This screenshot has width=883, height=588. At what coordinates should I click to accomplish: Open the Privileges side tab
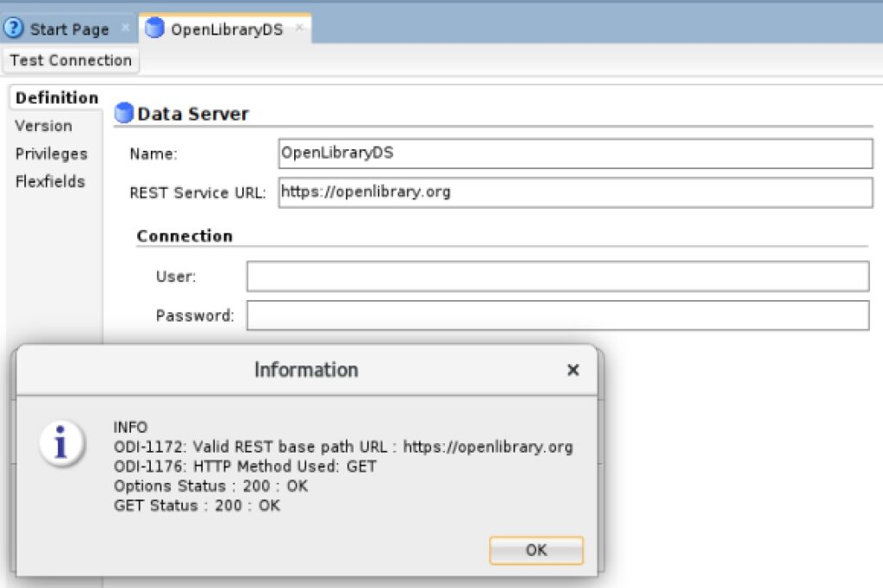51,153
